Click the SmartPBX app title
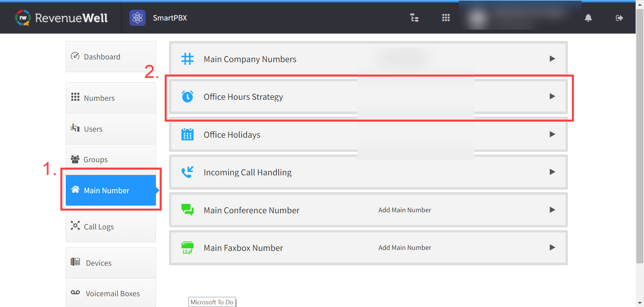This screenshot has height=307, width=644. (170, 18)
